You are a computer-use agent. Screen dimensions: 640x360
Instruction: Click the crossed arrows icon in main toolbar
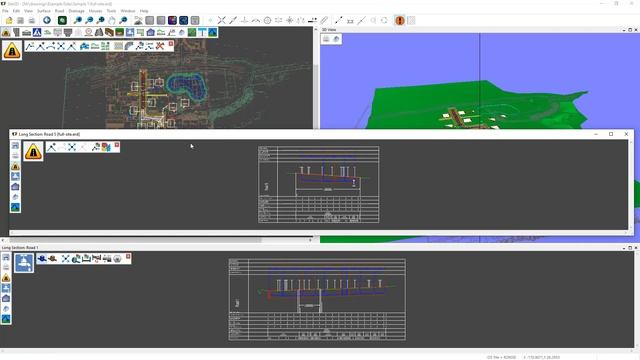click(222, 20)
